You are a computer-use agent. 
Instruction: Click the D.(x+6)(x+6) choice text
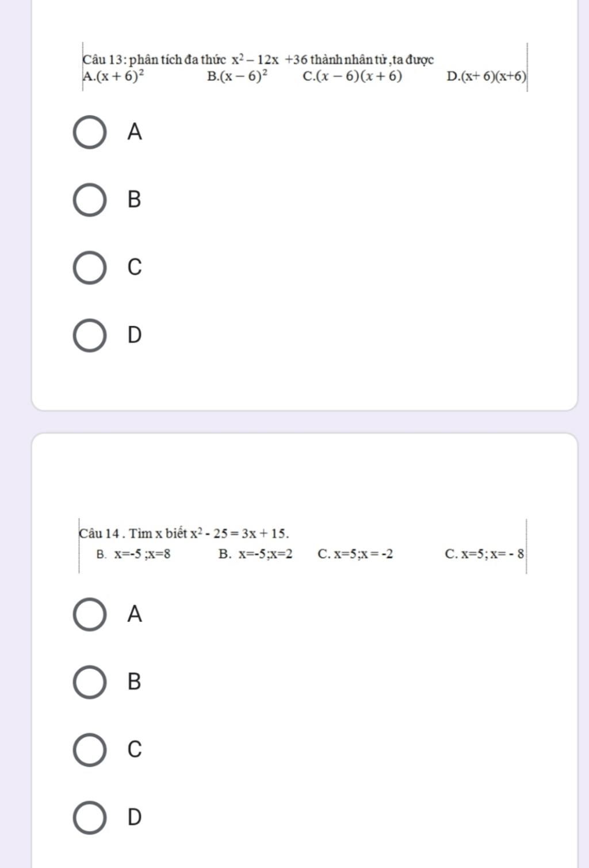487,77
